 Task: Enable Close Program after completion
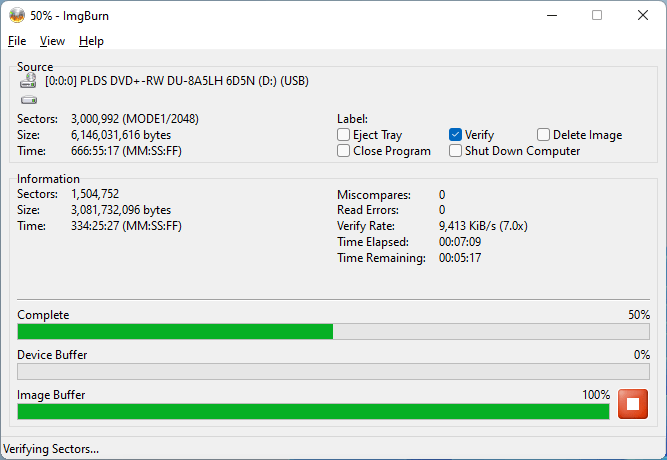pyautogui.click(x=344, y=151)
